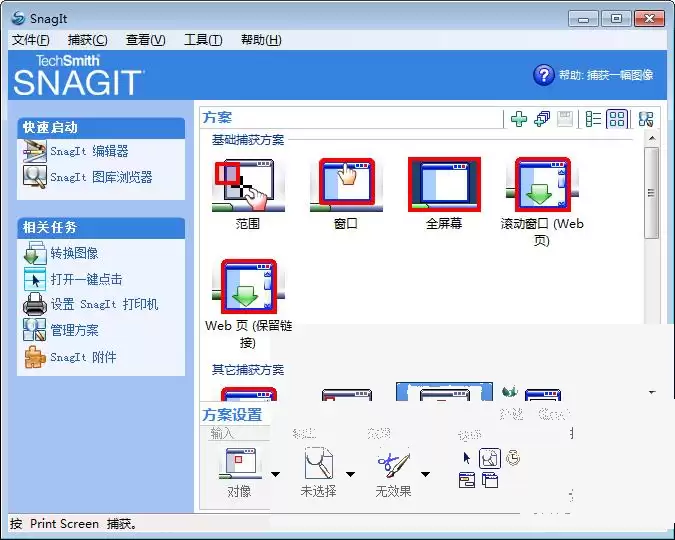Open the organize profiles icon in the toolbar

[x=646, y=119]
